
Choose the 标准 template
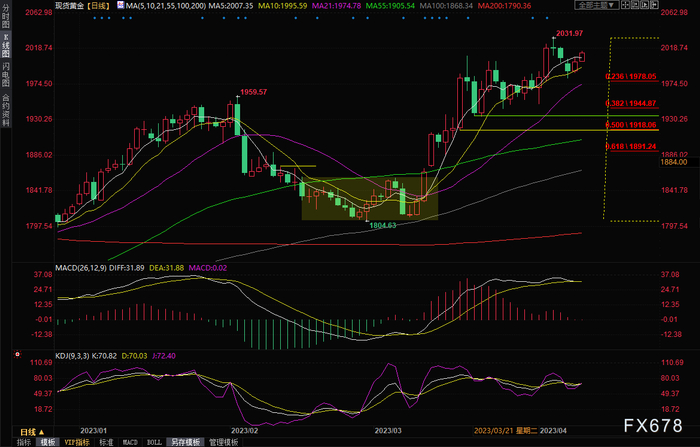106,442
